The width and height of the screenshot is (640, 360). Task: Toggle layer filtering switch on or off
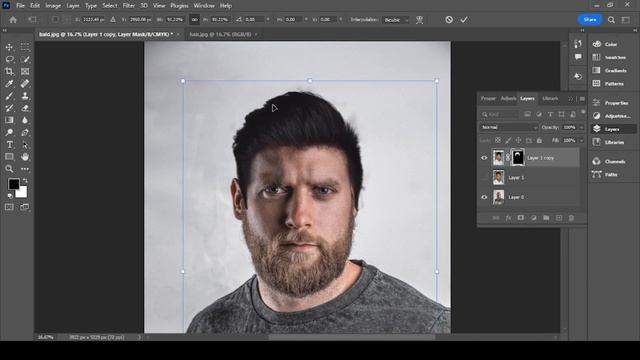[x=583, y=112]
